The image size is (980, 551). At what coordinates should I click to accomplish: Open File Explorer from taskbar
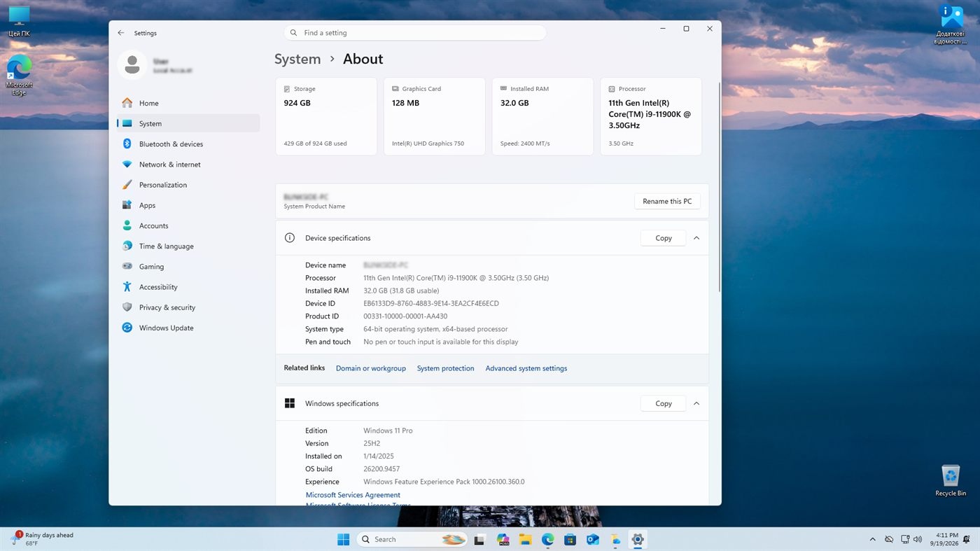[x=525, y=539]
